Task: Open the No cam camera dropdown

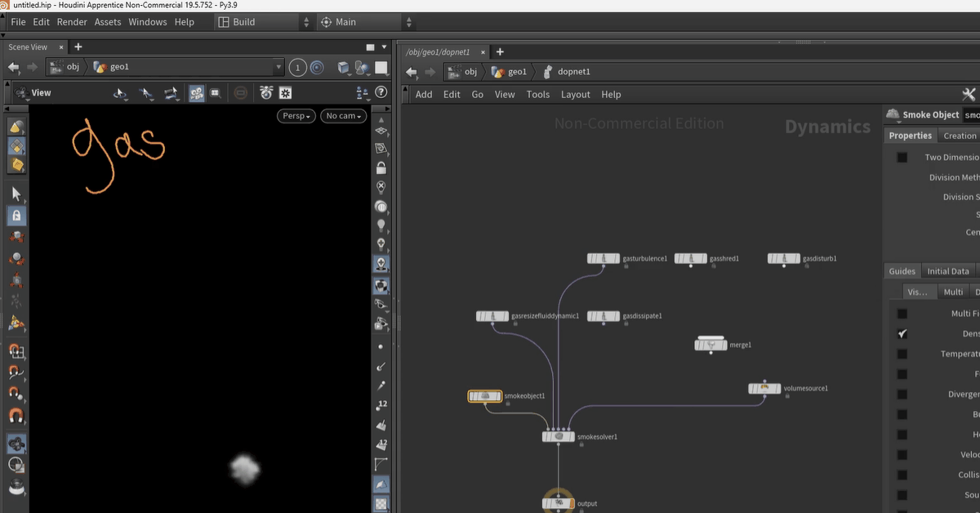Action: point(344,116)
